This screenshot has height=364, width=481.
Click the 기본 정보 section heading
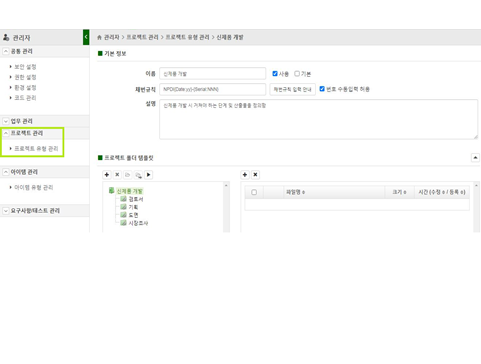[x=115, y=53]
